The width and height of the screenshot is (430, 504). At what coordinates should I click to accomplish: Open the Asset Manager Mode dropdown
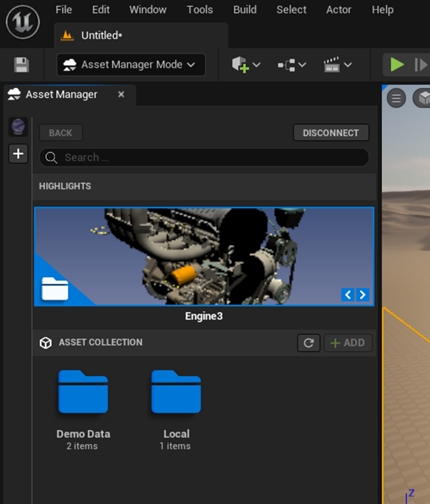pyautogui.click(x=131, y=65)
